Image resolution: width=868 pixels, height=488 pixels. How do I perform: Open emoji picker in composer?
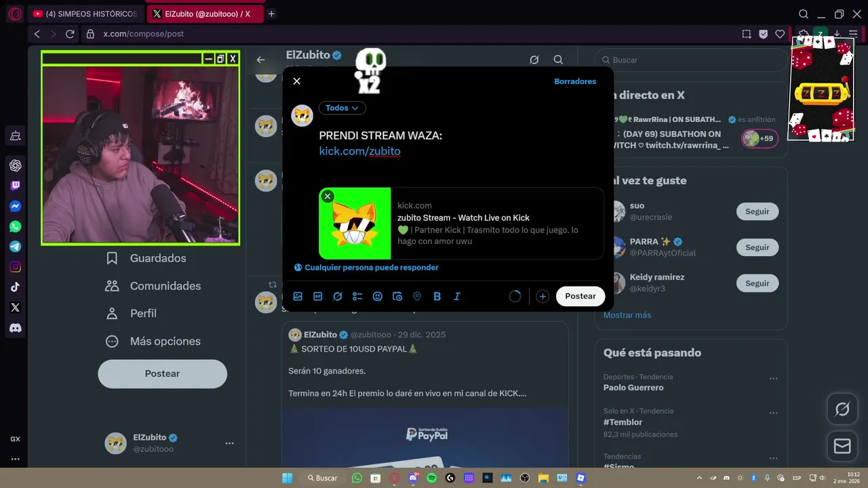[x=378, y=296]
